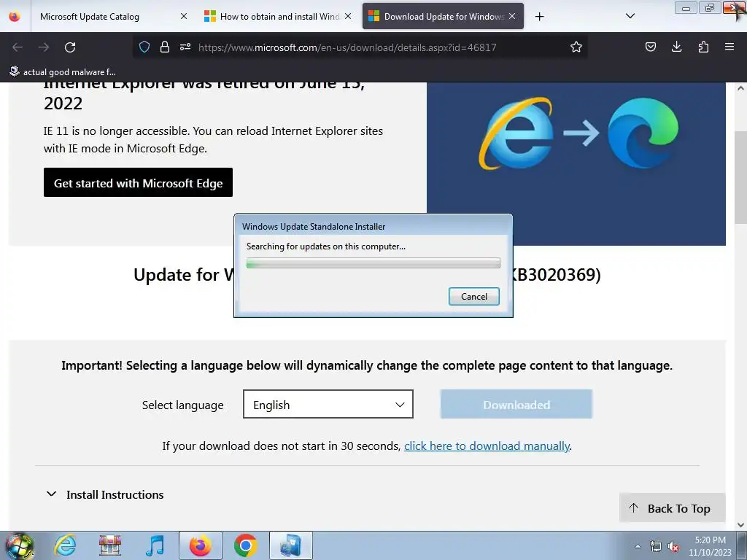
Task: Open the 'actual good malware f...' bookmark
Action: 63,72
